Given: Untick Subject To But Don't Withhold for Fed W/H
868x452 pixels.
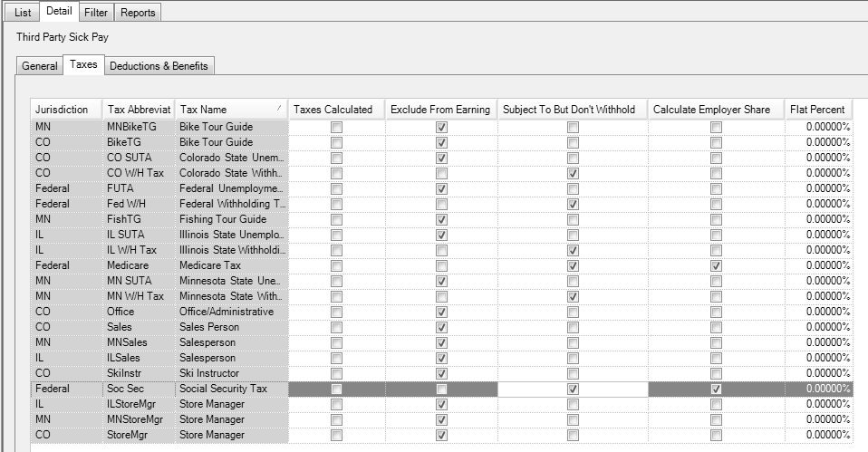Looking at the screenshot, I should 573,204.
